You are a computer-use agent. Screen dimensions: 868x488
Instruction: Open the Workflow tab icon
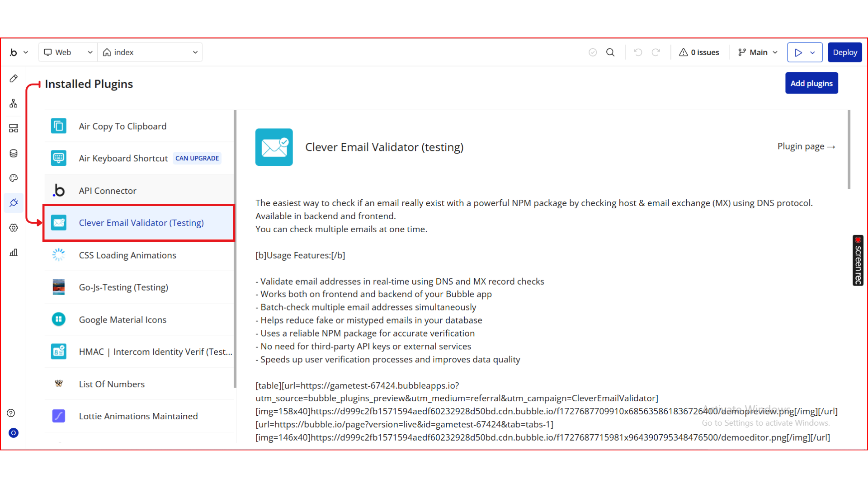[14, 103]
